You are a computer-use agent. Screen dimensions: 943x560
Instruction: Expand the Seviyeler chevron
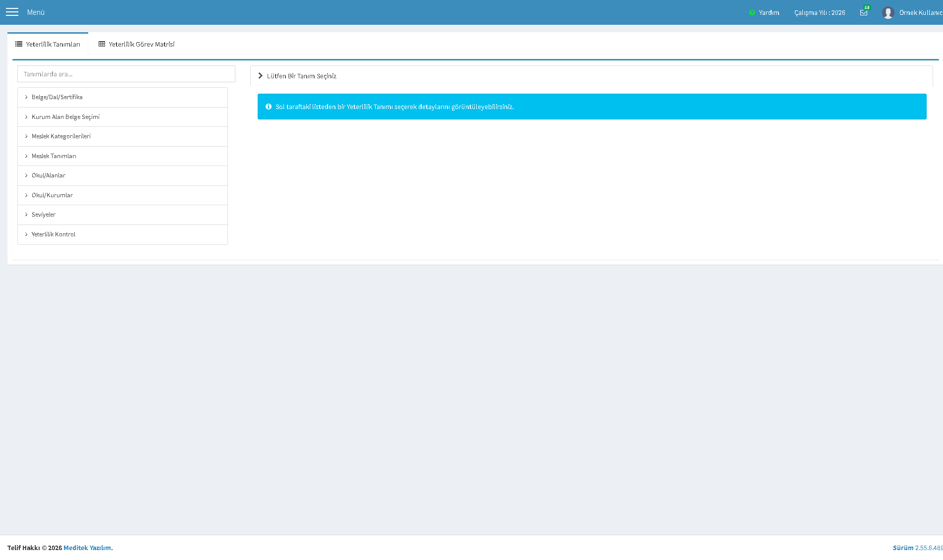point(26,215)
